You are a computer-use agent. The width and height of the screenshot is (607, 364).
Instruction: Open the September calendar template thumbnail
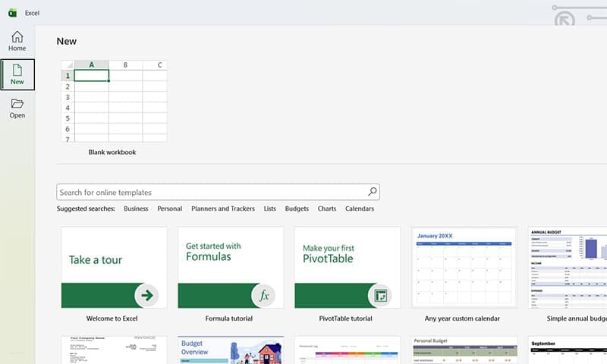point(568,350)
